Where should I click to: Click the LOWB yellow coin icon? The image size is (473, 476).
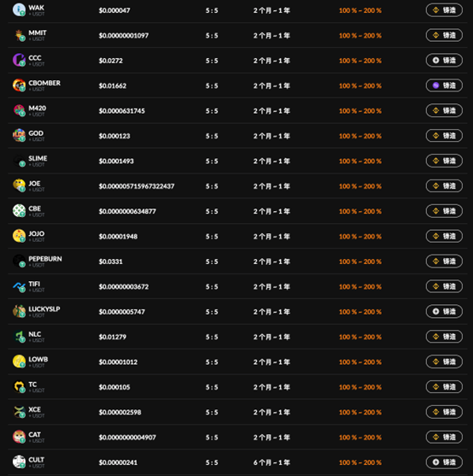pos(19,361)
